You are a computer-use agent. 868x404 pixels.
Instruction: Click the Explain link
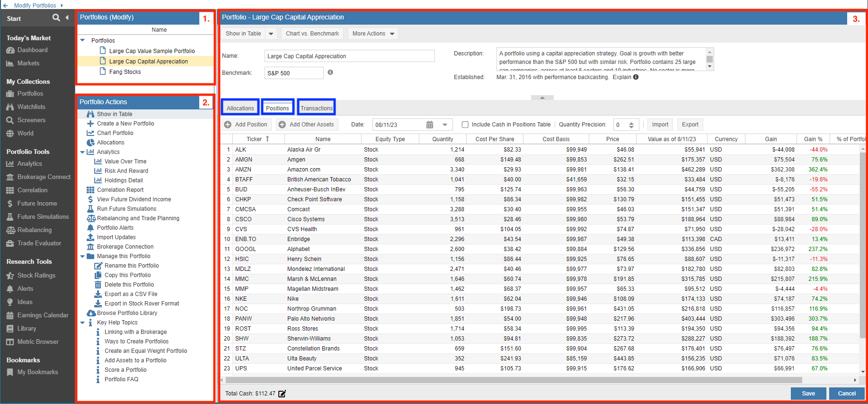[622, 77]
